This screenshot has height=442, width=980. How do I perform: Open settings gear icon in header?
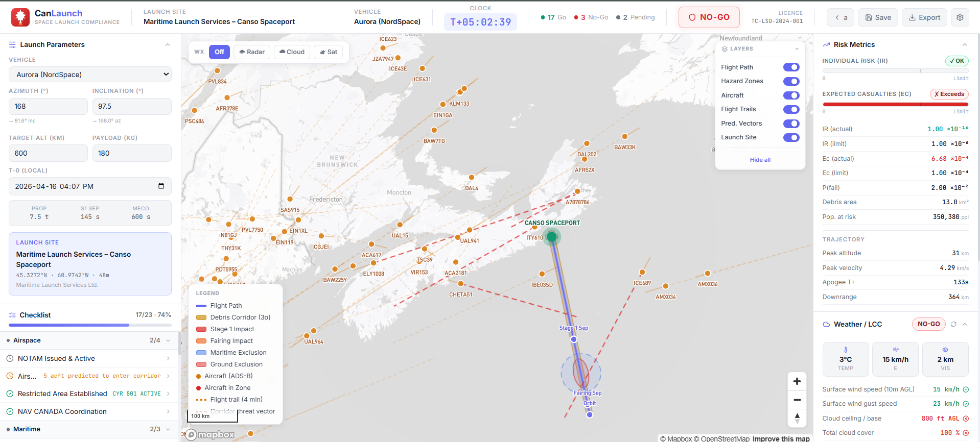coord(960,17)
